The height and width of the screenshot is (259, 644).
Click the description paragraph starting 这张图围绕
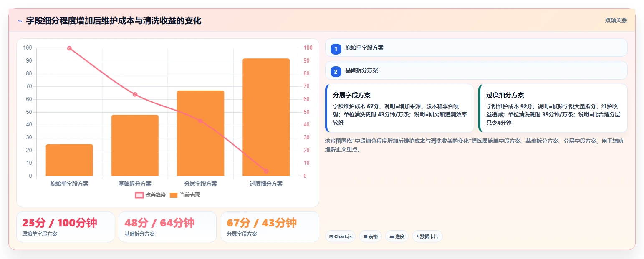tap(475, 145)
